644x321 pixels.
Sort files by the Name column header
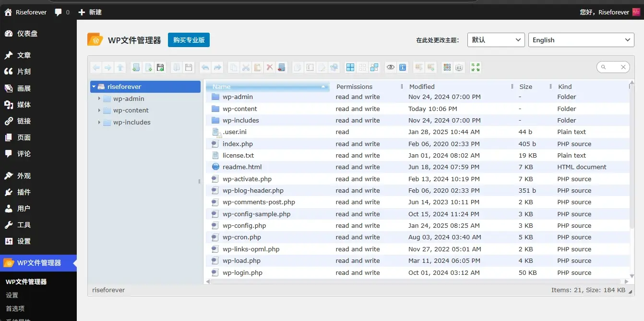pyautogui.click(x=268, y=86)
